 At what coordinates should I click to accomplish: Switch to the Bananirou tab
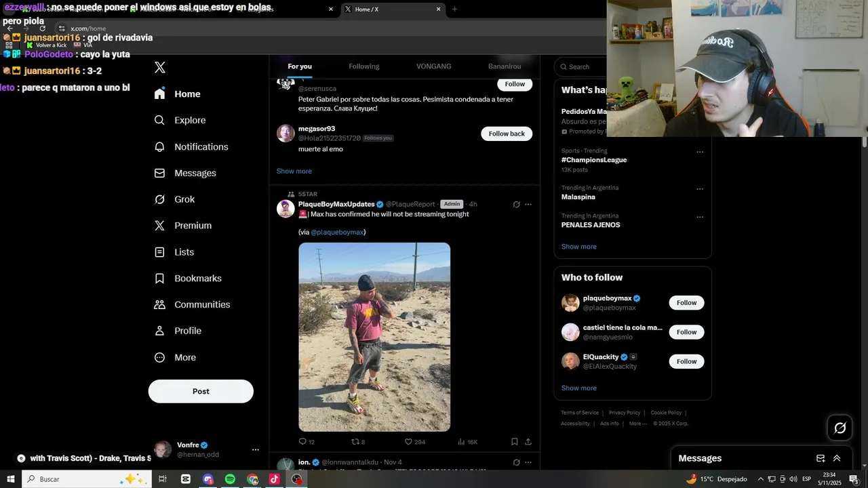click(x=505, y=66)
